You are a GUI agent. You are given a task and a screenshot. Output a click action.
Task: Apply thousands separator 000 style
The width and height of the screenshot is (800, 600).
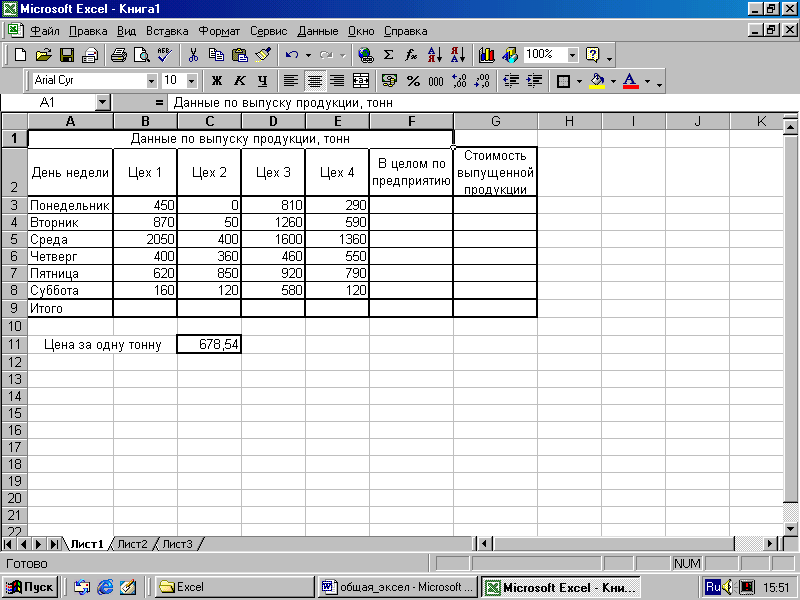coord(436,81)
